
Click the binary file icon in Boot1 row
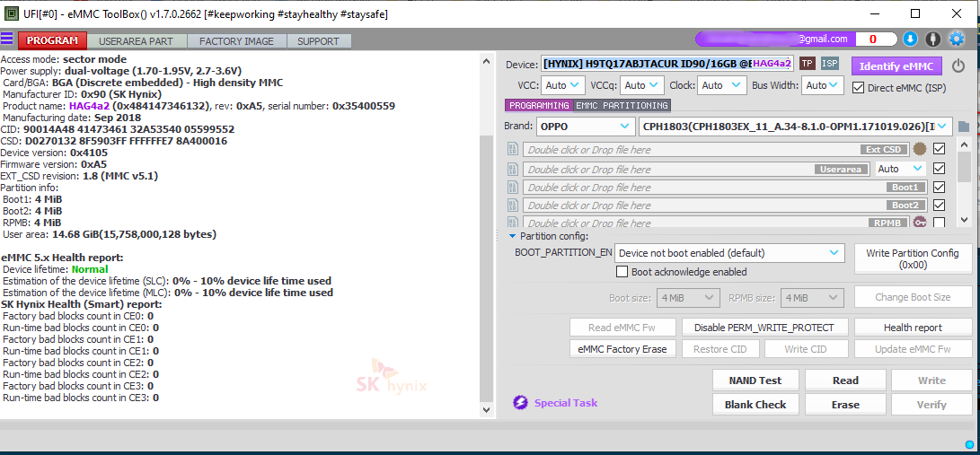(513, 188)
